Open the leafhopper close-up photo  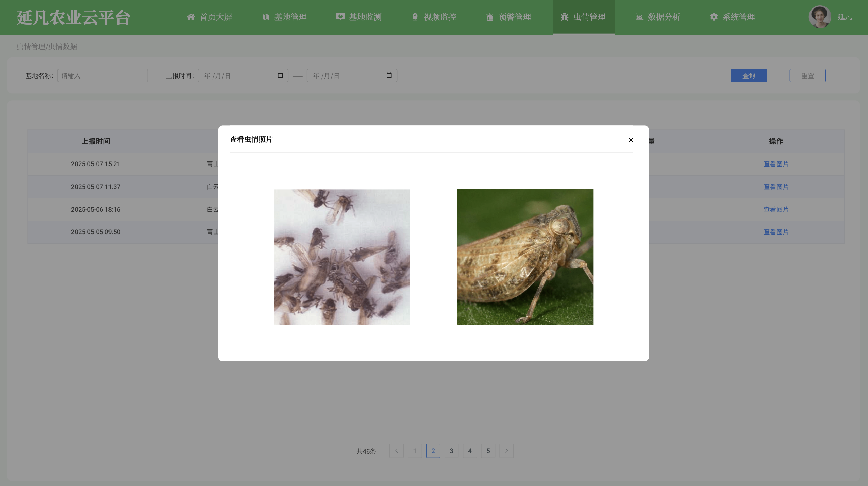[525, 257]
